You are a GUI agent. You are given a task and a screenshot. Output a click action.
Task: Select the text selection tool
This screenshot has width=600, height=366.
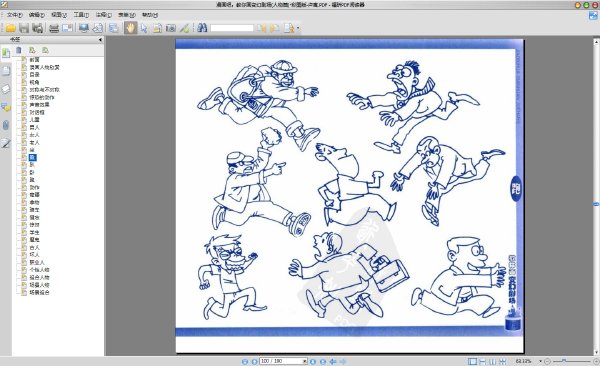coord(157,28)
